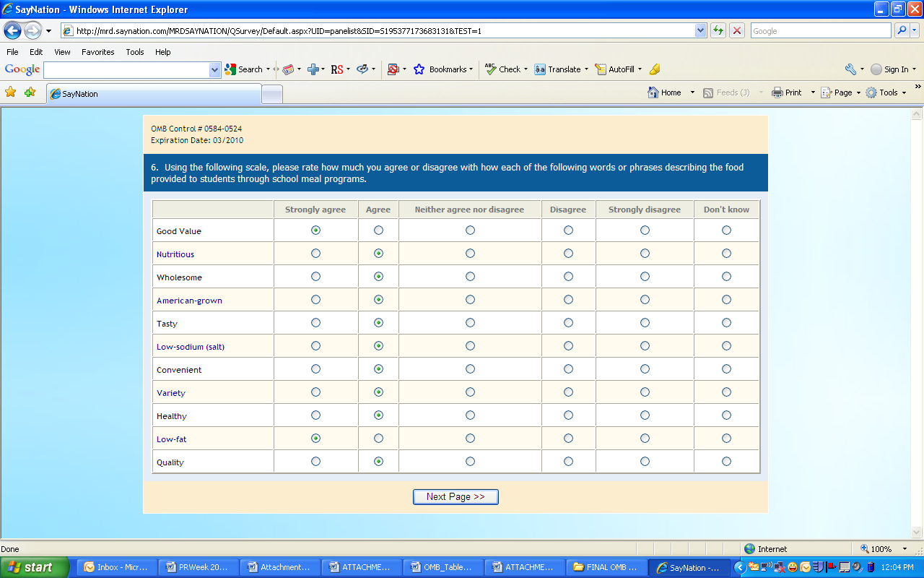This screenshot has width=924, height=578.
Task: Open the Page dropdown in command bar
Action: click(842, 92)
